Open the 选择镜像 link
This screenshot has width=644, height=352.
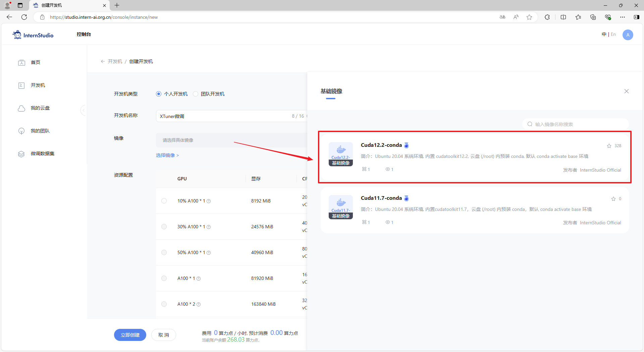pyautogui.click(x=167, y=155)
